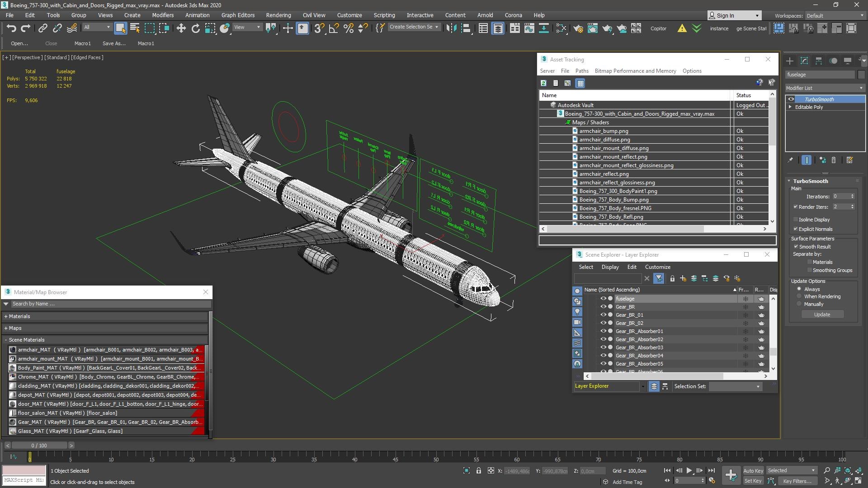Open Render Setup teapot icon
The height and width of the screenshot is (488, 868).
(578, 28)
